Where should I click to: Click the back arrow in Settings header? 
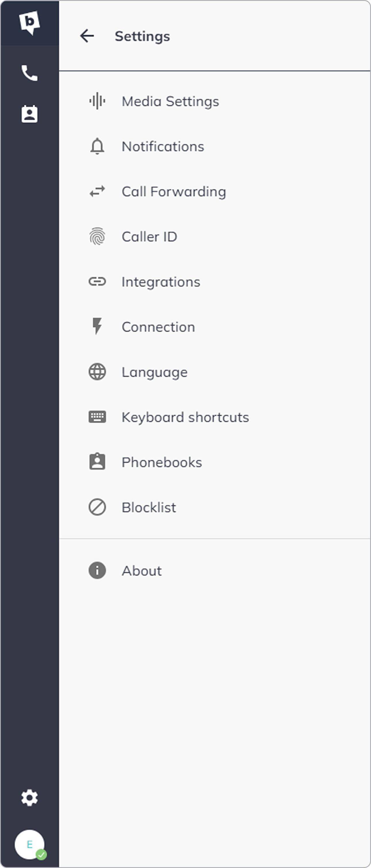click(87, 36)
